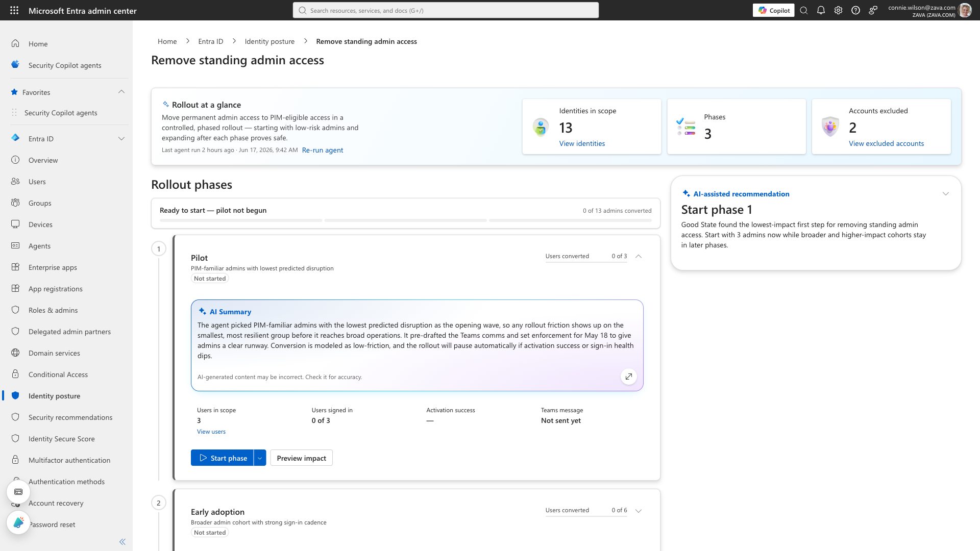
Task: Click the Identity Secure Score icon
Action: 15,438
